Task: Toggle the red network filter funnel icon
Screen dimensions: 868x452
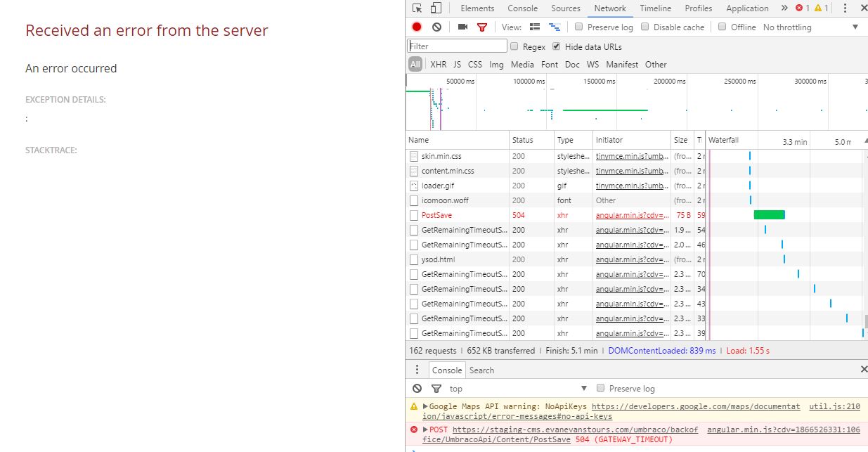Action: 482,27
